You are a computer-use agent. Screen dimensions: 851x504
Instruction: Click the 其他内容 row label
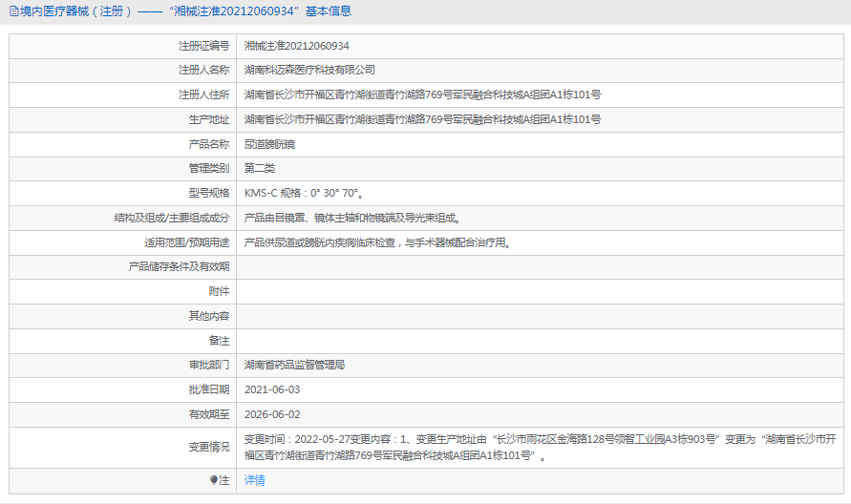pos(209,316)
